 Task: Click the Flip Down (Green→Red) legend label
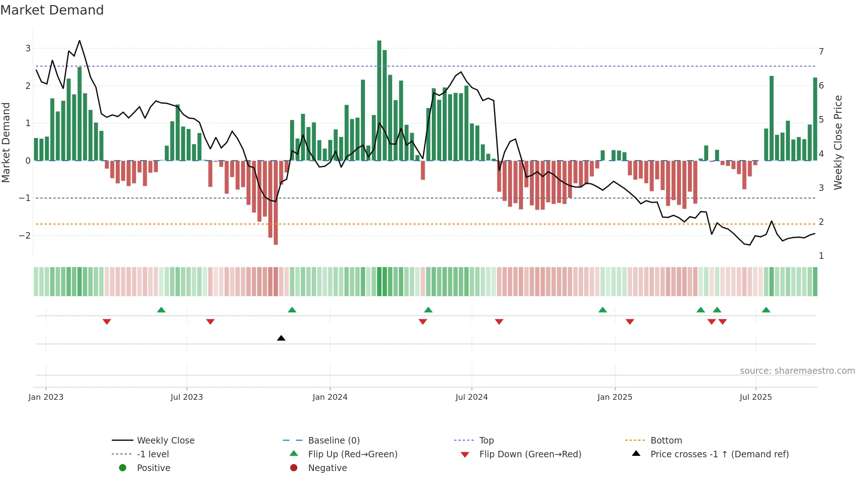point(530,454)
